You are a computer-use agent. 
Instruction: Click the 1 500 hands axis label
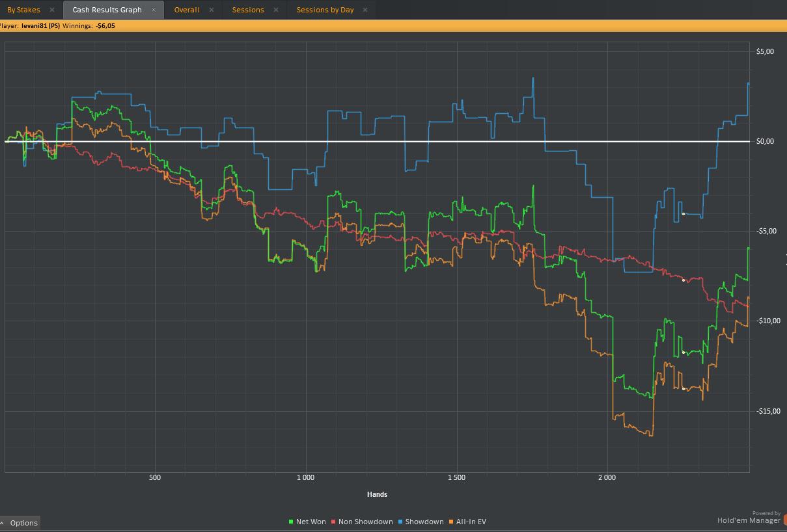click(x=456, y=477)
